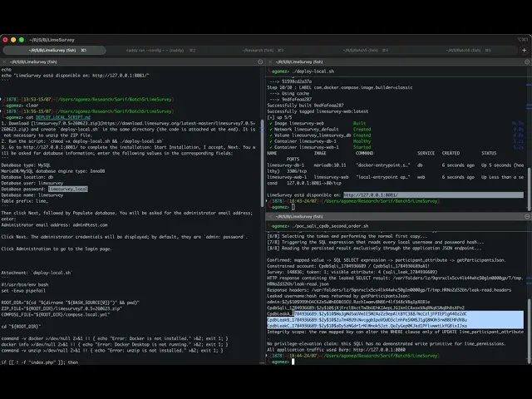Switch to the ~/Research (fish) tab
Image resolution: width=532 pixels, height=399 pixels.
click(x=263, y=50)
